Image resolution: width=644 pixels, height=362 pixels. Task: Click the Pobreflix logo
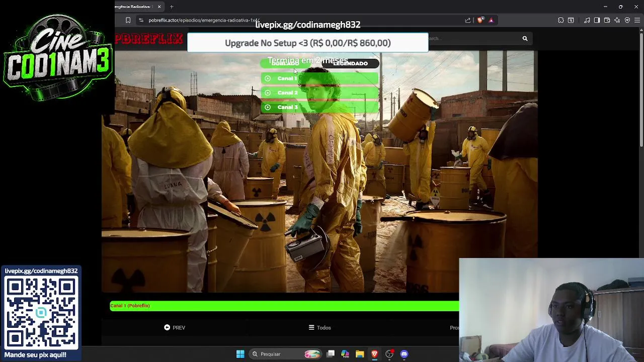point(149,38)
